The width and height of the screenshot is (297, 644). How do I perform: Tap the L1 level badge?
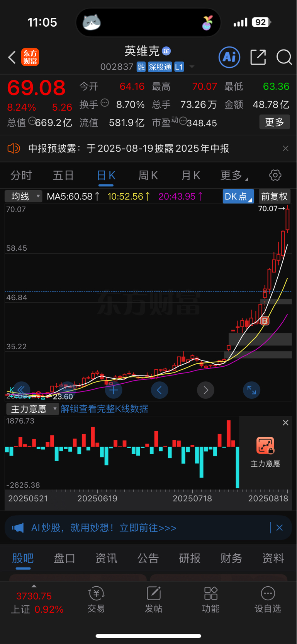coord(179,67)
